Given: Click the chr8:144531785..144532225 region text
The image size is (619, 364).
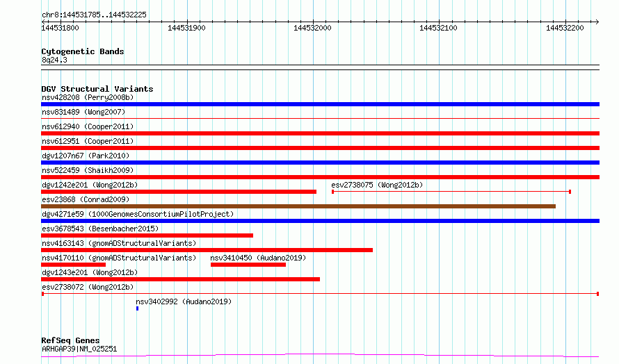Looking at the screenshot, I should pyautogui.click(x=94, y=15).
